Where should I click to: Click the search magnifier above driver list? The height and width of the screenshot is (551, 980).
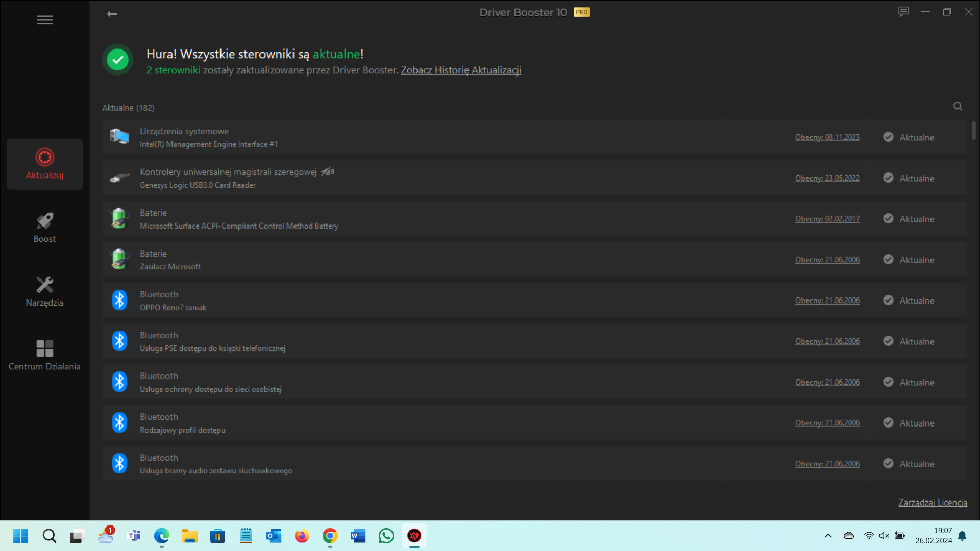(958, 106)
